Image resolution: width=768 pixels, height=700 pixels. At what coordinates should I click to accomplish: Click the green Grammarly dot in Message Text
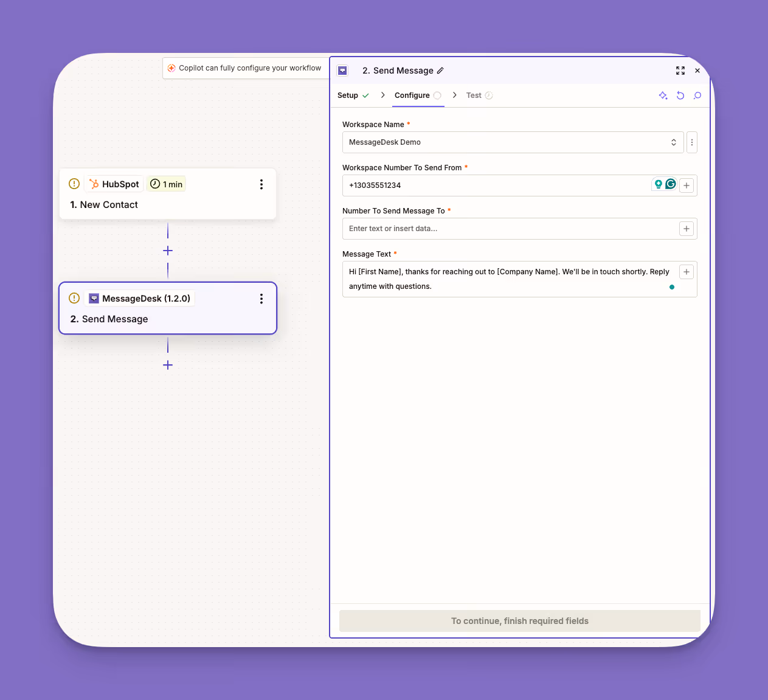[x=672, y=287]
